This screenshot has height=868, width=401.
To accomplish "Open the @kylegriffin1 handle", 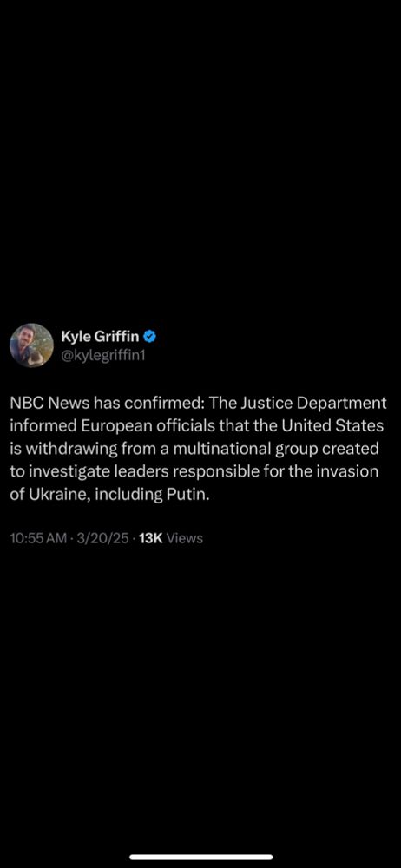I will tap(102, 354).
